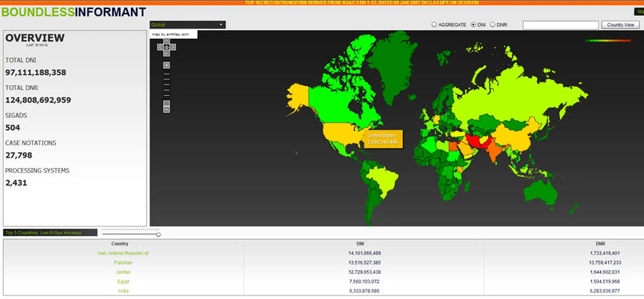Click the BOUNDLESSINFORMANT logo
644x299 pixels.
click(x=74, y=12)
